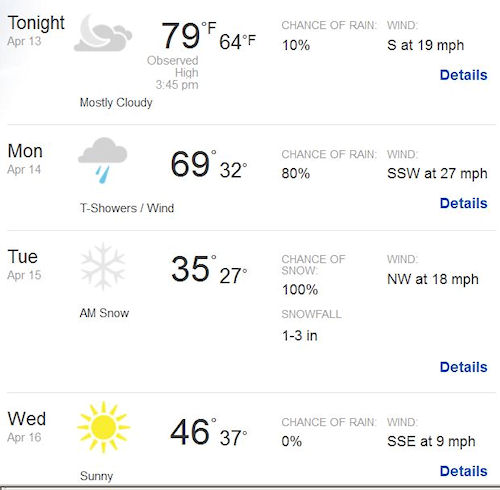Select the Mon day heading

tap(25, 151)
